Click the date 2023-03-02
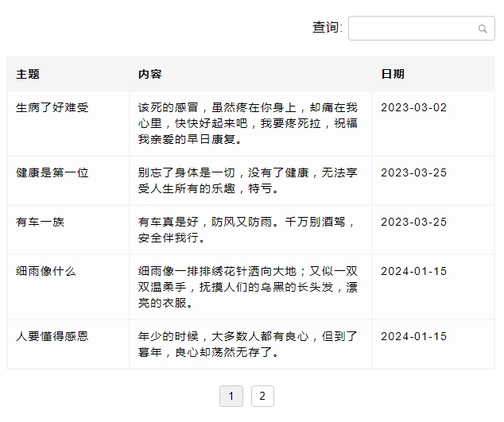 (x=413, y=107)
